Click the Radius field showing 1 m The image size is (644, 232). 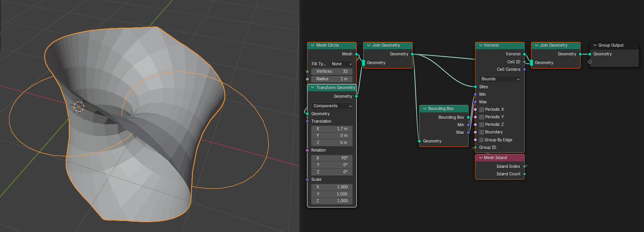point(332,79)
